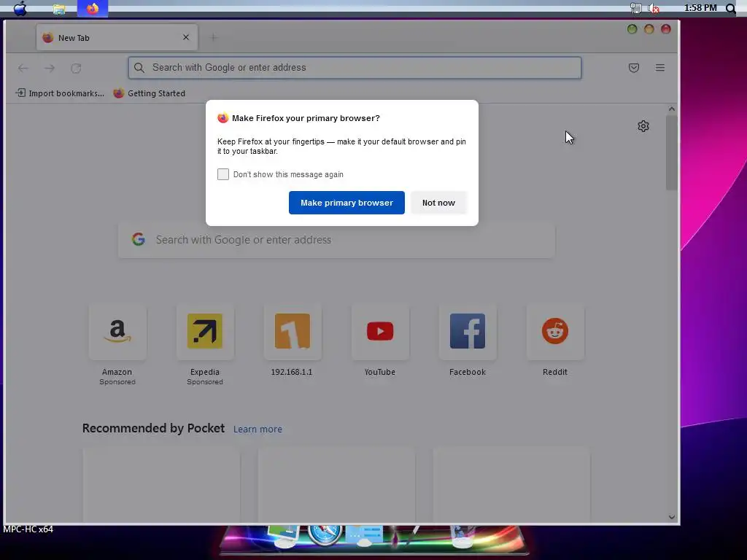Click the Firefox logo in dialog title

[223, 117]
